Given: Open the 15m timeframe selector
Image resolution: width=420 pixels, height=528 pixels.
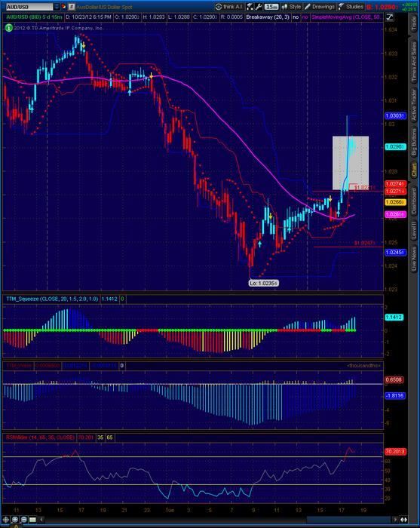Looking at the screenshot, I should tap(271, 7).
